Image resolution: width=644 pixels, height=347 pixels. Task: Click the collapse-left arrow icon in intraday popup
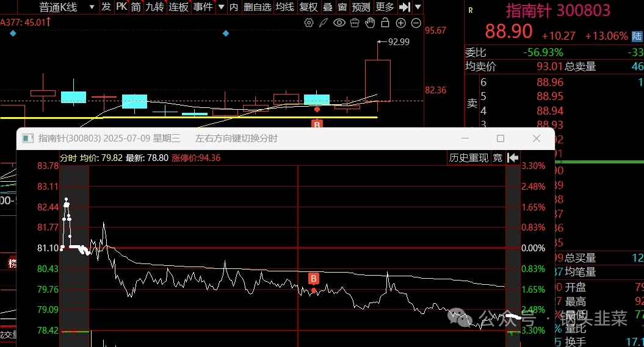point(513,158)
